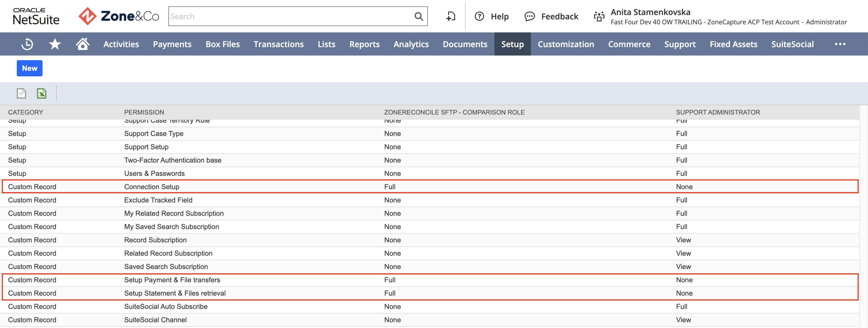This screenshot has height=328, width=868.
Task: Go to the dashboard via home icon
Action: pos(82,44)
